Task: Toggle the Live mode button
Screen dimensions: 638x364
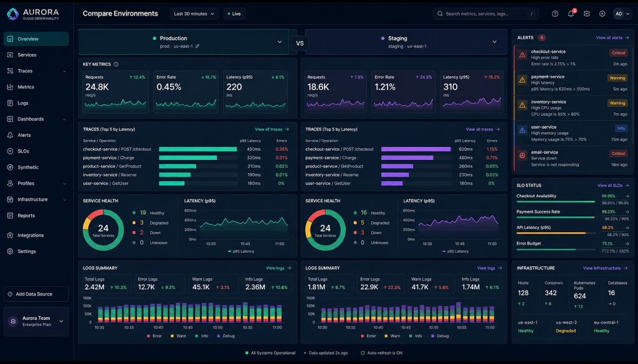Action: pos(234,14)
